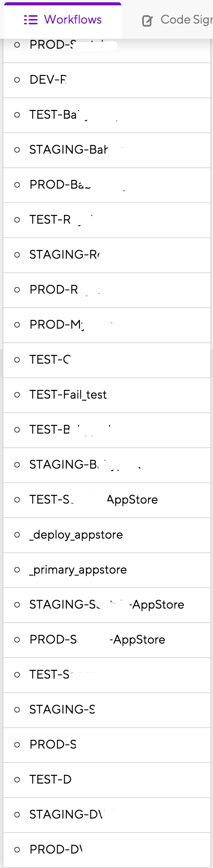The image size is (213, 868).
Task: Open the Code Signing tab
Action: [177, 20]
